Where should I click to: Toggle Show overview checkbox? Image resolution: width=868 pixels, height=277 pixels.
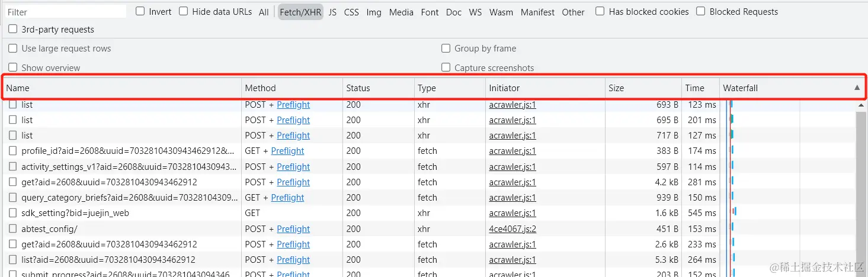point(13,67)
